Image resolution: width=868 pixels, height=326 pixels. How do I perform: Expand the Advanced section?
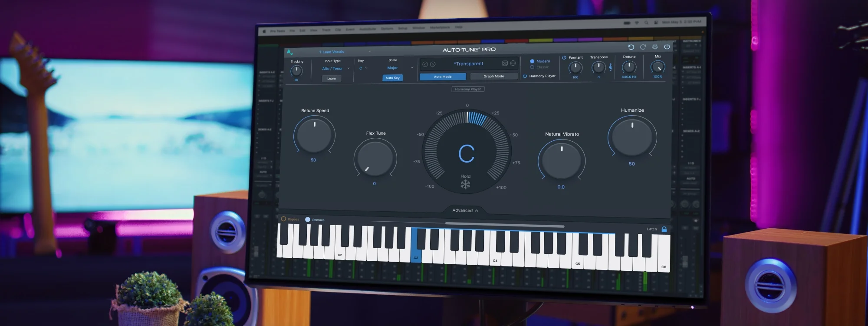point(465,210)
